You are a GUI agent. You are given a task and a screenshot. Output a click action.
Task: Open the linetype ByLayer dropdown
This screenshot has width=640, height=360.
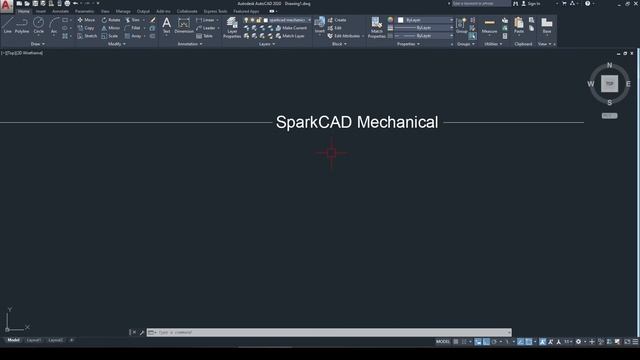click(x=425, y=36)
